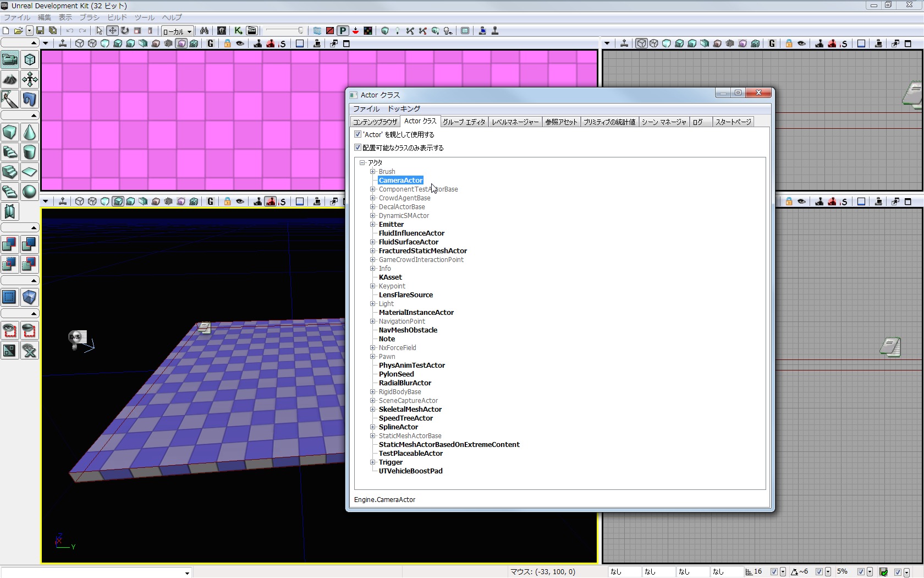Open ドッキング menu in Actor window

pyautogui.click(x=404, y=109)
